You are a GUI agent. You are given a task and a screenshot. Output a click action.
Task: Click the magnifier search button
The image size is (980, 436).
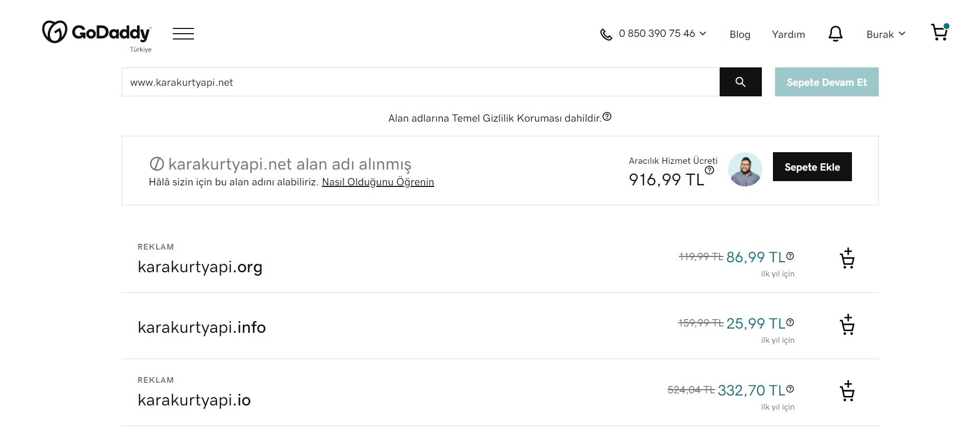[740, 82]
